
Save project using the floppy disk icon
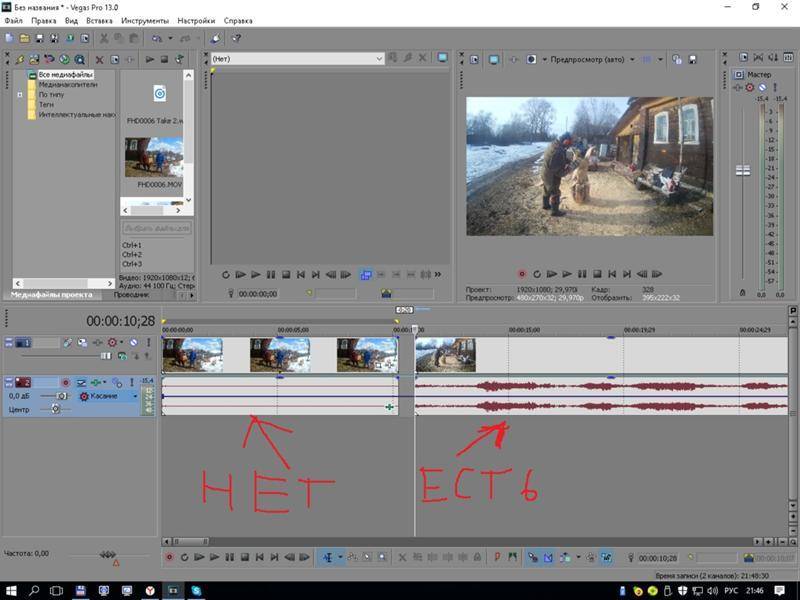39,38
